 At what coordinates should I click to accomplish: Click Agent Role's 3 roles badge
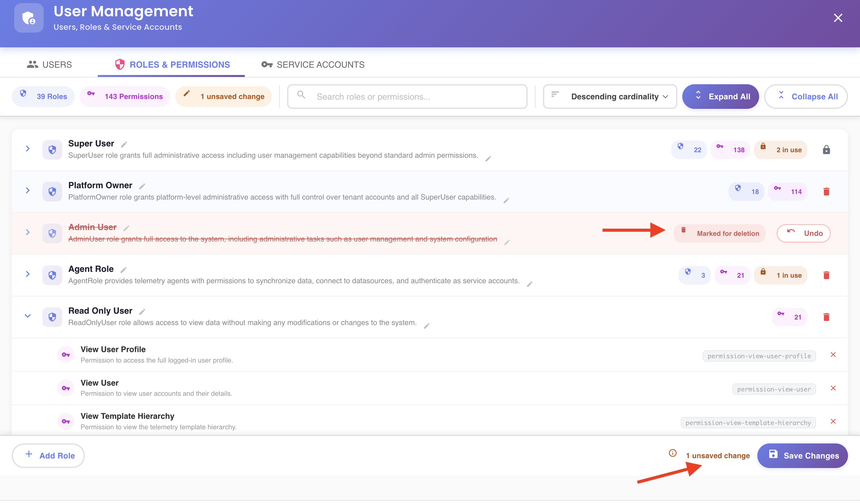tap(695, 275)
